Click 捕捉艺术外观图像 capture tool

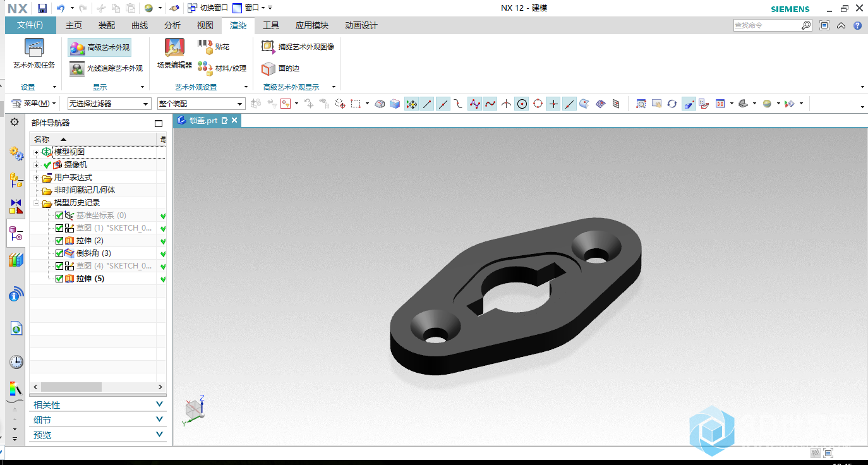click(x=298, y=47)
